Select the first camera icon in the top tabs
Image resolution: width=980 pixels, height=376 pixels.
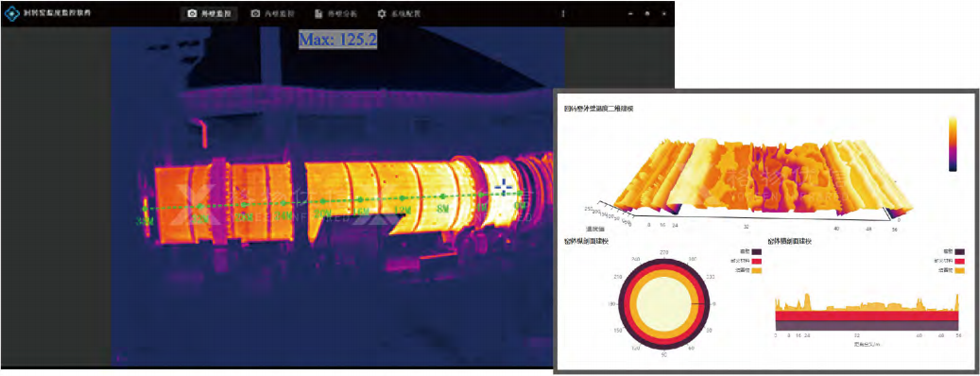tap(193, 13)
